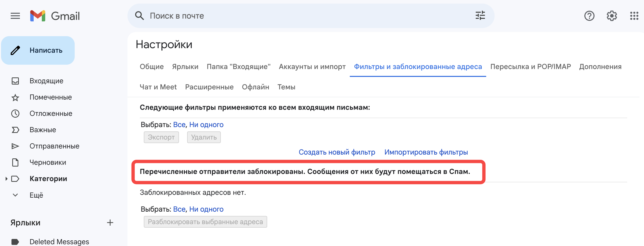Viewport: 644px width, 246px height.
Task: Click the plus icon to create label
Action: (x=110, y=223)
